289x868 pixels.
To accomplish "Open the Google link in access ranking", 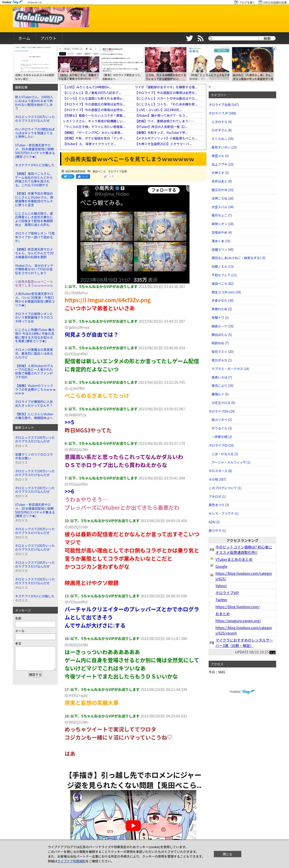I will pos(221,566).
